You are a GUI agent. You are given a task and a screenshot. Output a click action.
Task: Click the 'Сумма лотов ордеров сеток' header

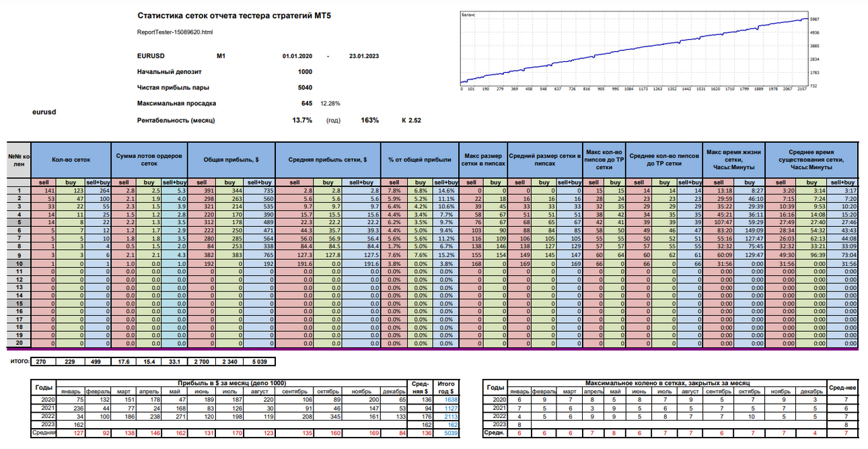click(149, 160)
